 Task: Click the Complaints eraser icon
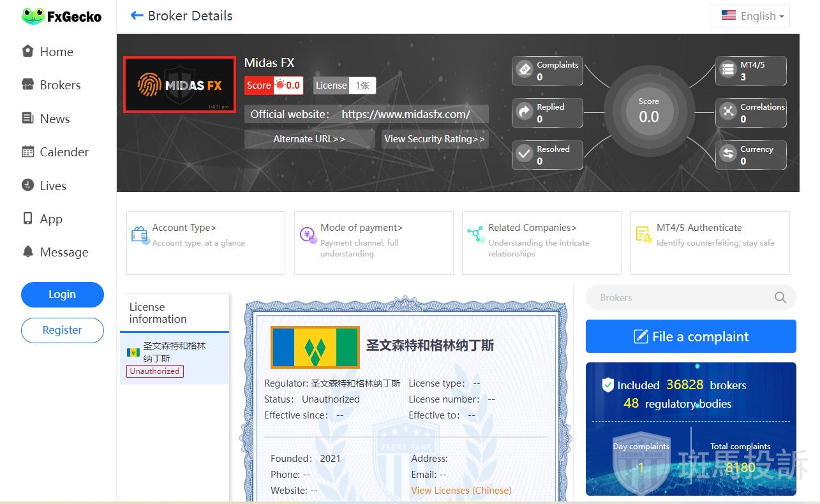525,69
